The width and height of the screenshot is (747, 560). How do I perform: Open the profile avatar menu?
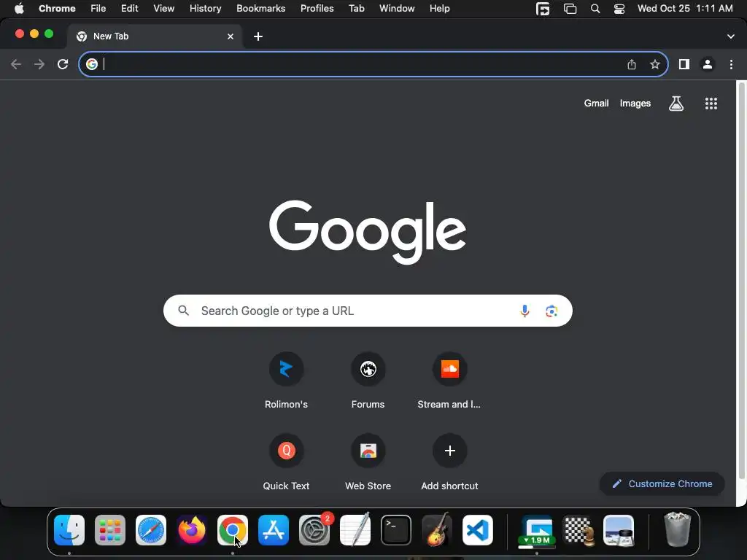pos(708,64)
